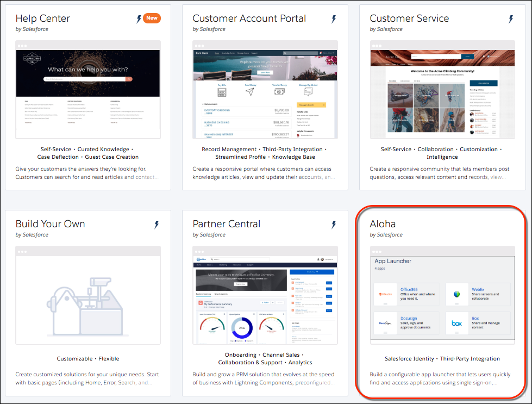Click the WebEx globe icon in Aloha preview
Screen dimensions: 532x404
(456, 294)
